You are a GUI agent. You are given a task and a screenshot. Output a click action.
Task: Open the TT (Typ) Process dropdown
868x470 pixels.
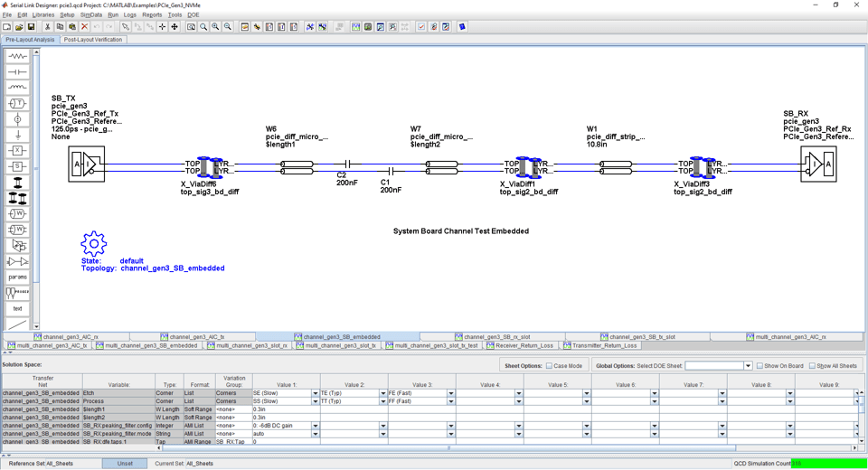382,401
